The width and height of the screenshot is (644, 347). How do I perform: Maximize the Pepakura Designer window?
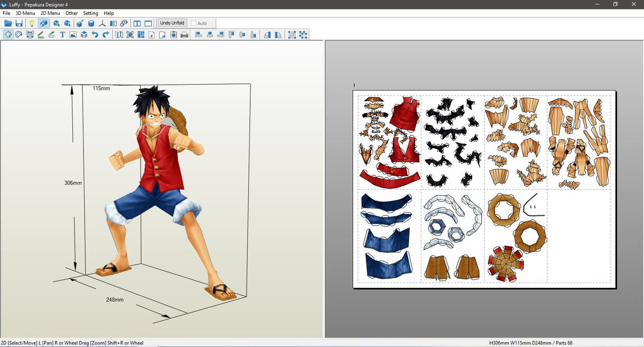(x=615, y=4)
